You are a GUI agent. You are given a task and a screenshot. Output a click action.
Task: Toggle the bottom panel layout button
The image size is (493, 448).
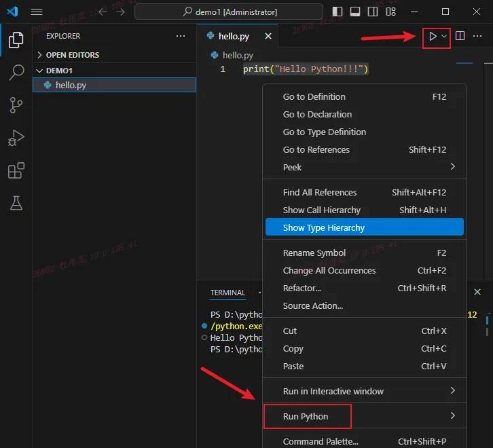[x=354, y=12]
